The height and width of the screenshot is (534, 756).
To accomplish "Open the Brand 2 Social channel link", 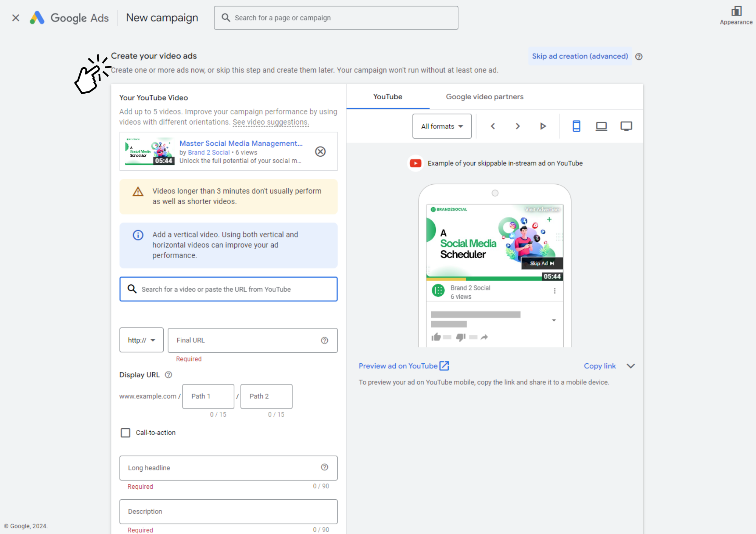I will [x=209, y=152].
